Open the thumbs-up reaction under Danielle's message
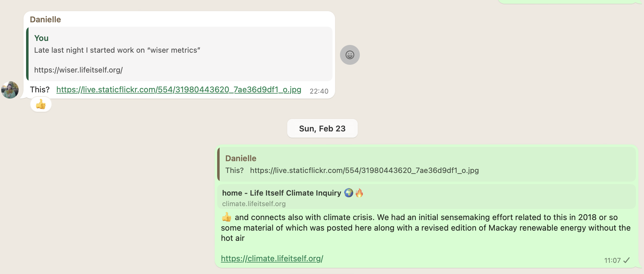Image resolution: width=644 pixels, height=274 pixels. [x=41, y=104]
